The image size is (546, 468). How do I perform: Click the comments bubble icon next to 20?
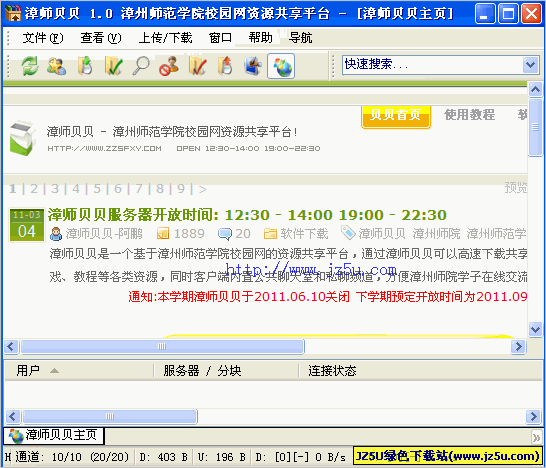coord(225,234)
